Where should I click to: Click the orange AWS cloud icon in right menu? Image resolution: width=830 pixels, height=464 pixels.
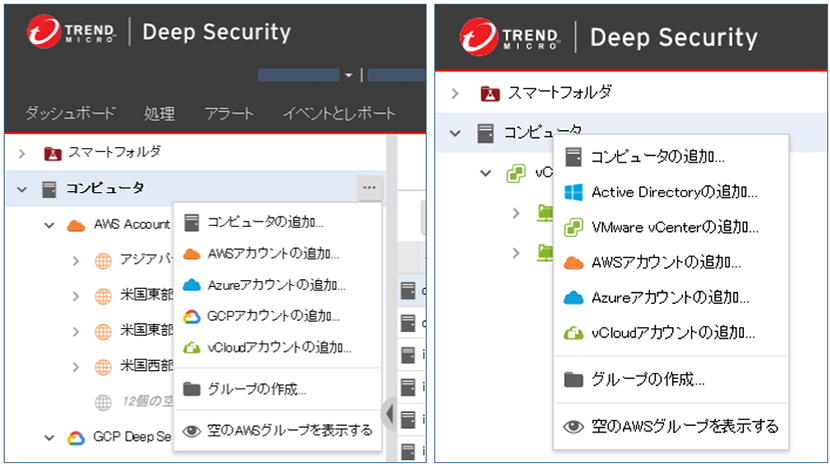[x=573, y=262]
